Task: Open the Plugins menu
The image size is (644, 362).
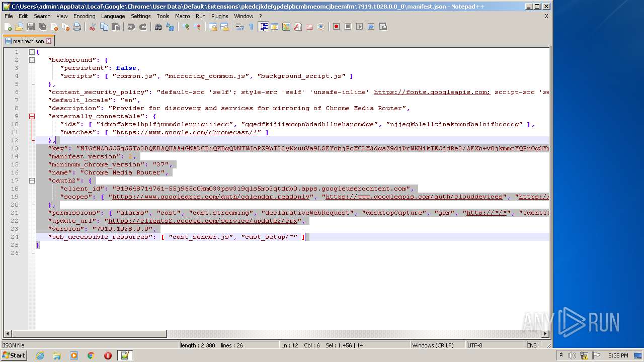Action: 220,16
